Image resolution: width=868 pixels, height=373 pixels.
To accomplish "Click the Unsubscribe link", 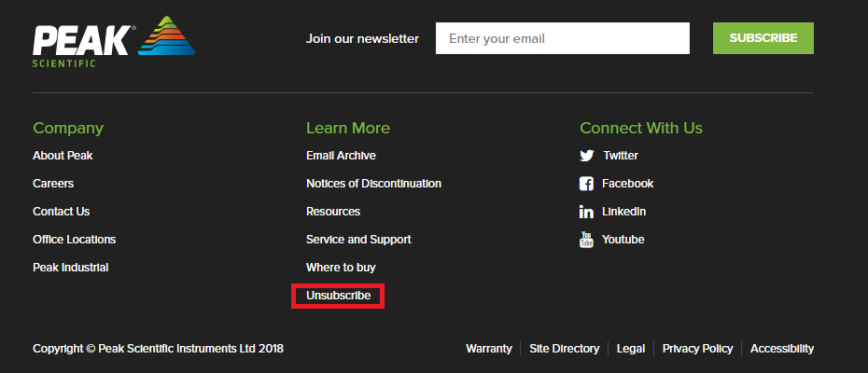I will (338, 296).
